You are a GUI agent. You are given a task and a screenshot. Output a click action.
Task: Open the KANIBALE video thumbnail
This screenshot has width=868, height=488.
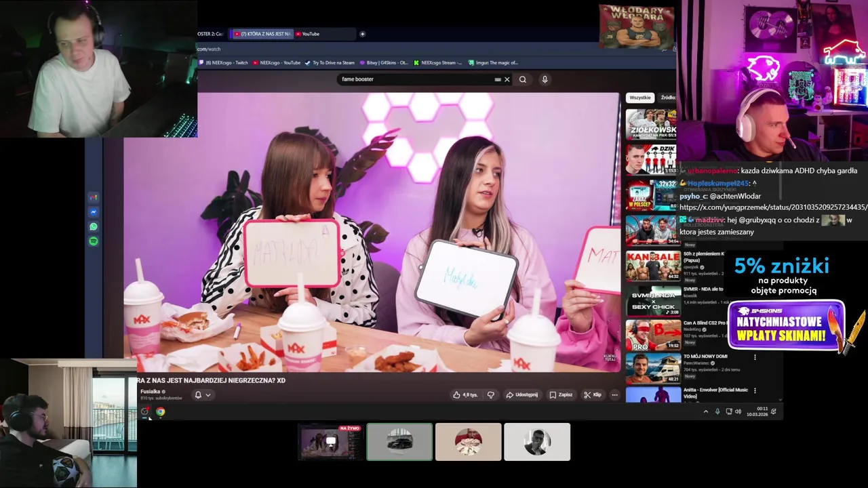pyautogui.click(x=654, y=266)
